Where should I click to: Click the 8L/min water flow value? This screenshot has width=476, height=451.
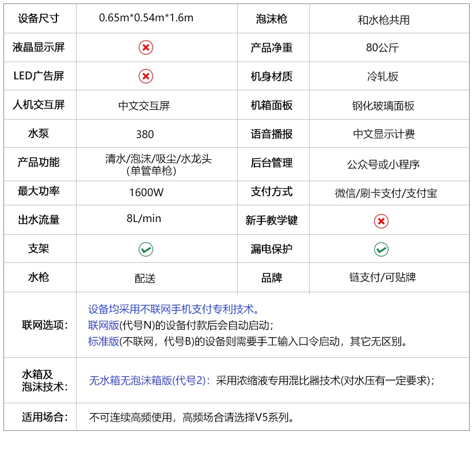click(144, 219)
